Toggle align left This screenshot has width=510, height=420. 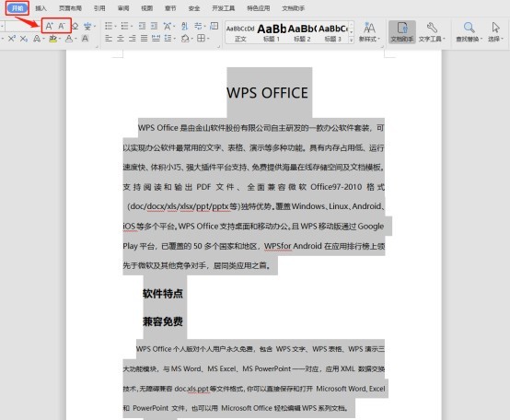click(109, 39)
